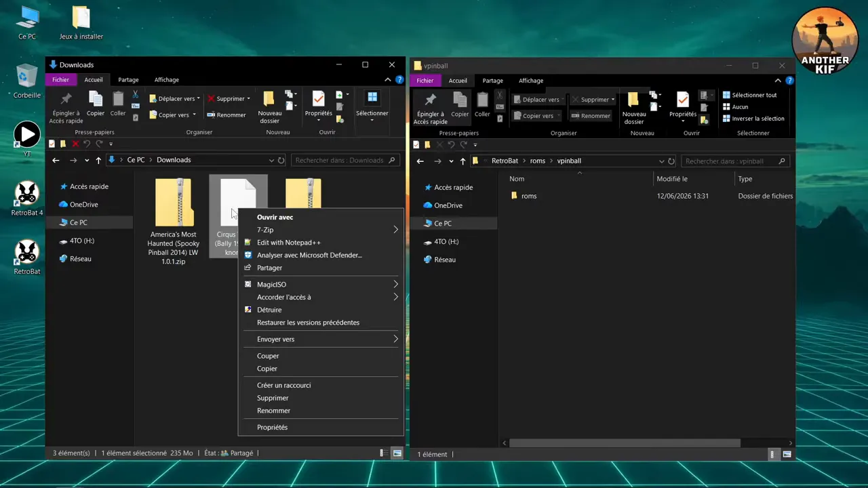Refresh the vpinball folder view

671,161
